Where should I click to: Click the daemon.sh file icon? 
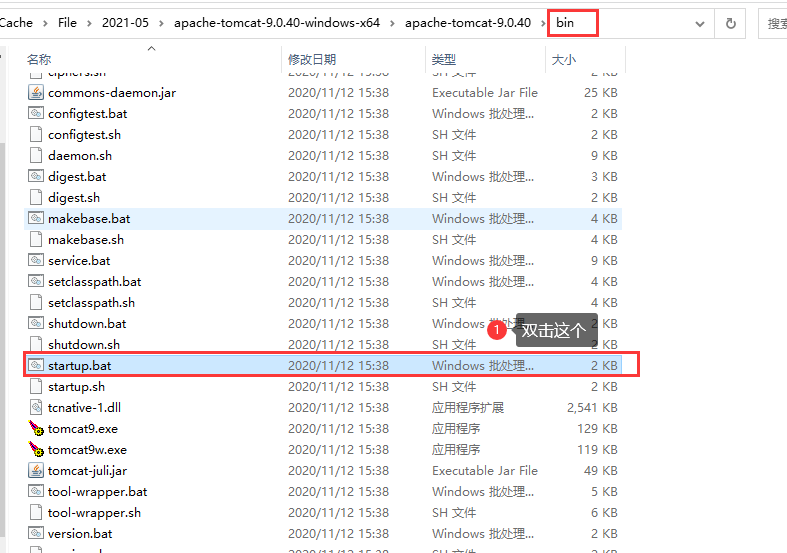(36, 156)
